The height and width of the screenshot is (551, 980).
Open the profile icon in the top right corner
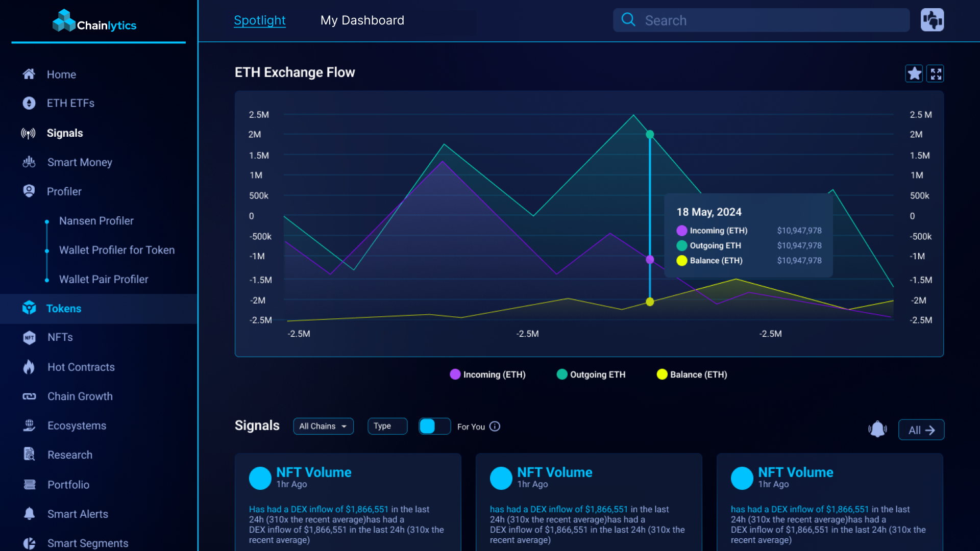pos(932,20)
